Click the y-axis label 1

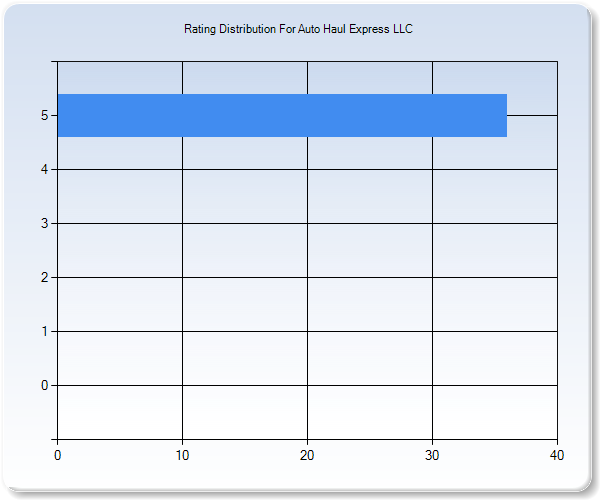pyautogui.click(x=44, y=331)
